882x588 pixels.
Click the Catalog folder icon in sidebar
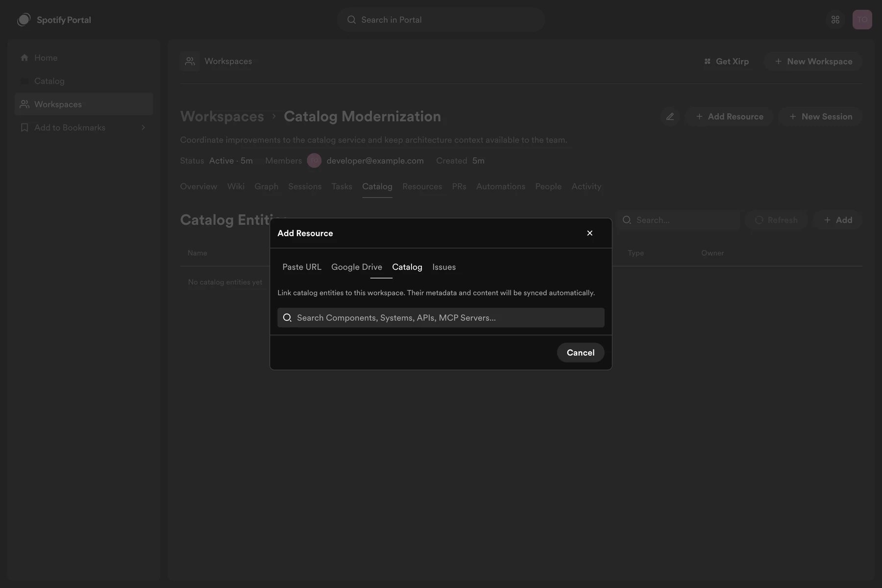[24, 81]
